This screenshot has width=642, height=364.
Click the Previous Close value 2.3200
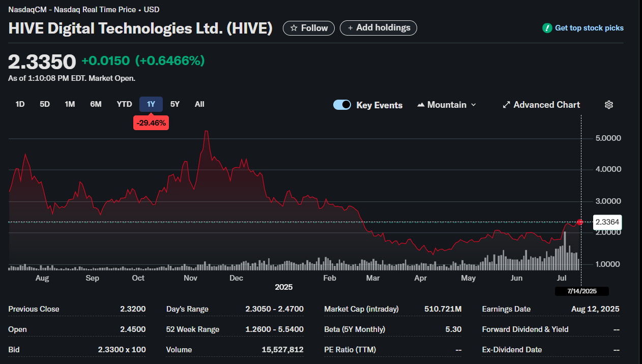133,309
